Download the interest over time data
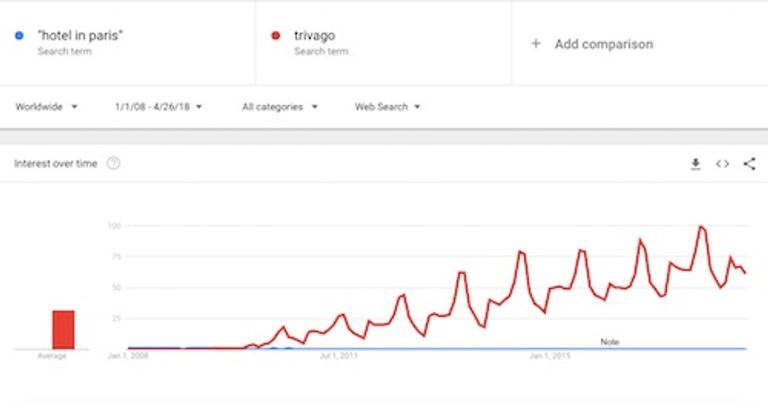Image resolution: width=768 pixels, height=406 pixels. 696,164
